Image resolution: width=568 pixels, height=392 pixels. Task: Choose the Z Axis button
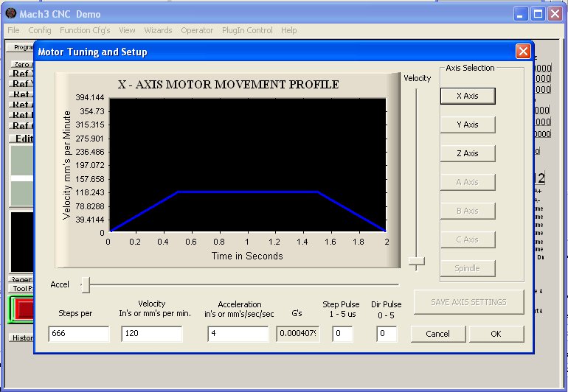pyautogui.click(x=467, y=153)
